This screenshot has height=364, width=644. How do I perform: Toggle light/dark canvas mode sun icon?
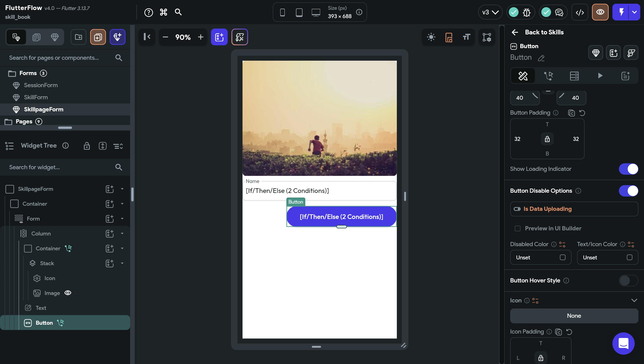[x=431, y=37]
